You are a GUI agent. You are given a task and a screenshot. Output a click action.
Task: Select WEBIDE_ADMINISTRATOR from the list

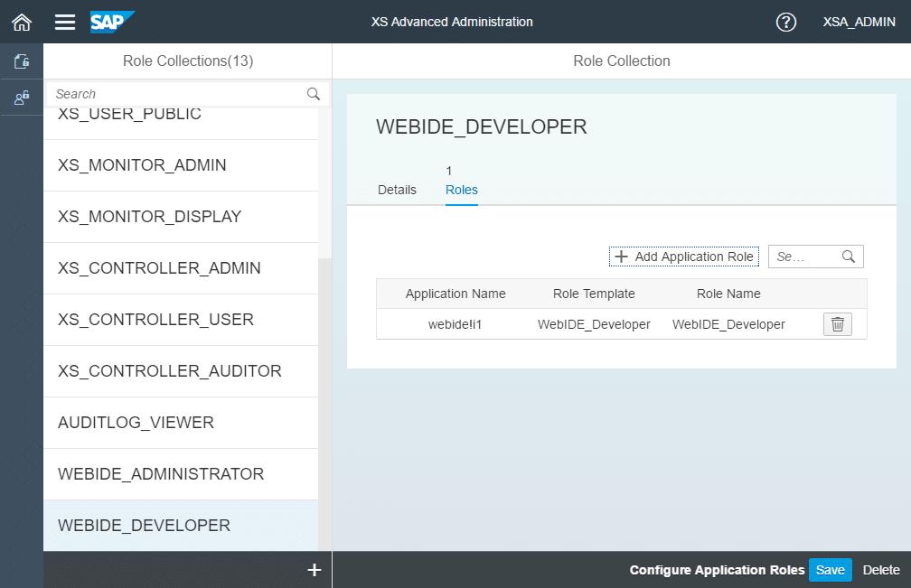161,474
